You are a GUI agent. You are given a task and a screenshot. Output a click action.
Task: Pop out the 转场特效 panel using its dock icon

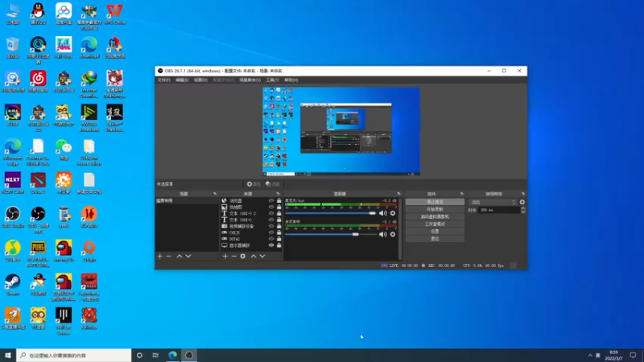click(522, 194)
